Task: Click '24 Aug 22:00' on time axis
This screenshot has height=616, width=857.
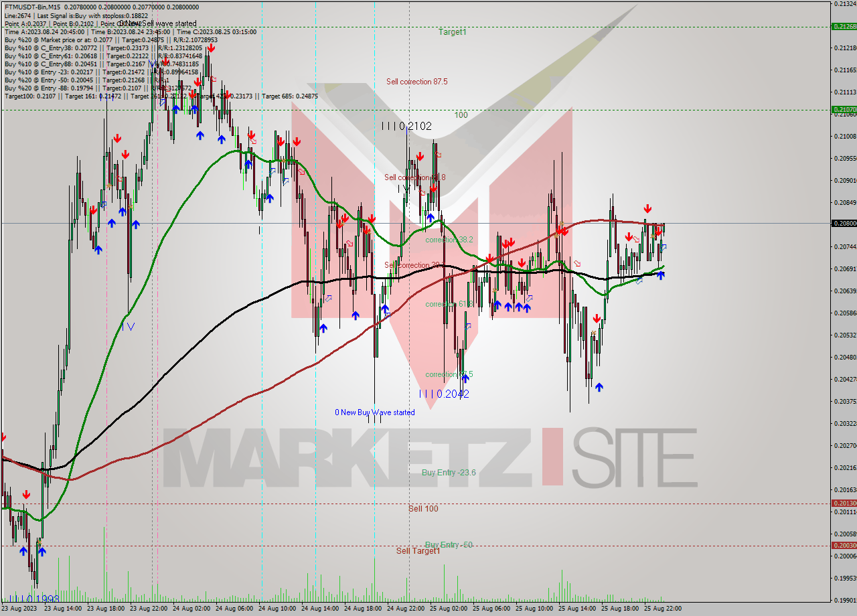Action: [406, 609]
